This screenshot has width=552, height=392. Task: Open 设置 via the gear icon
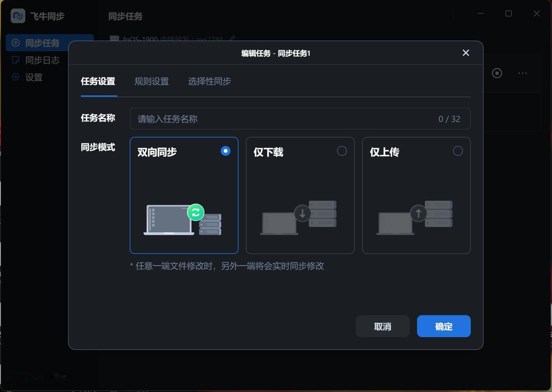pos(16,77)
